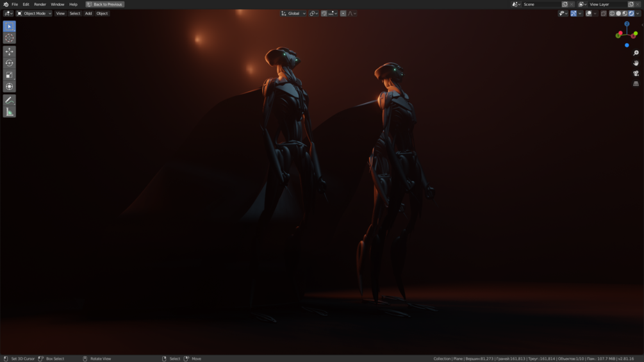The image size is (644, 362).
Task: Click the Back to Previous button
Action: point(104,4)
